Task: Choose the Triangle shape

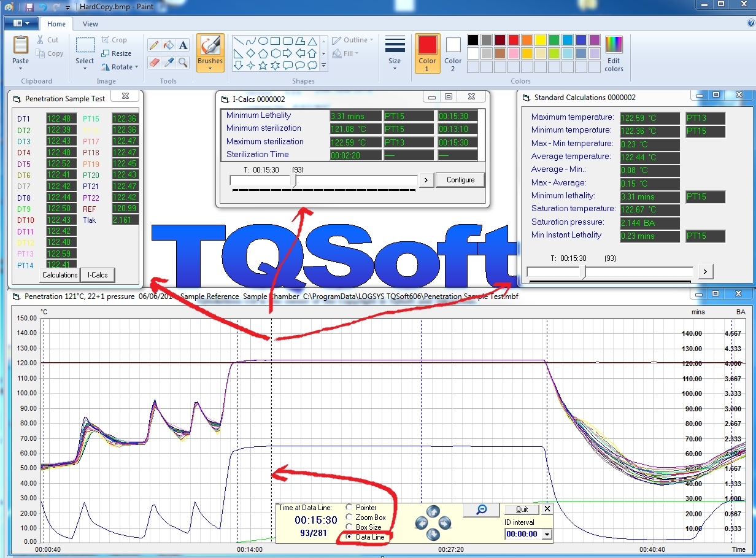Action: point(312,41)
